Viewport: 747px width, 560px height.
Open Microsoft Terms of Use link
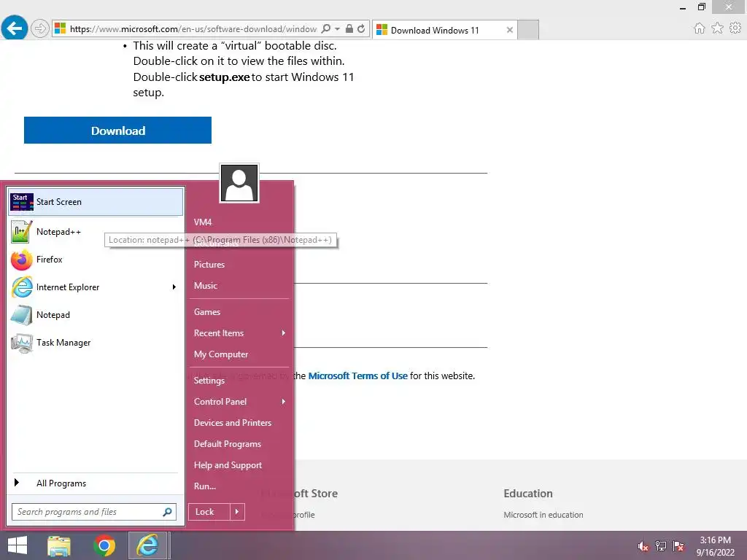click(x=357, y=376)
